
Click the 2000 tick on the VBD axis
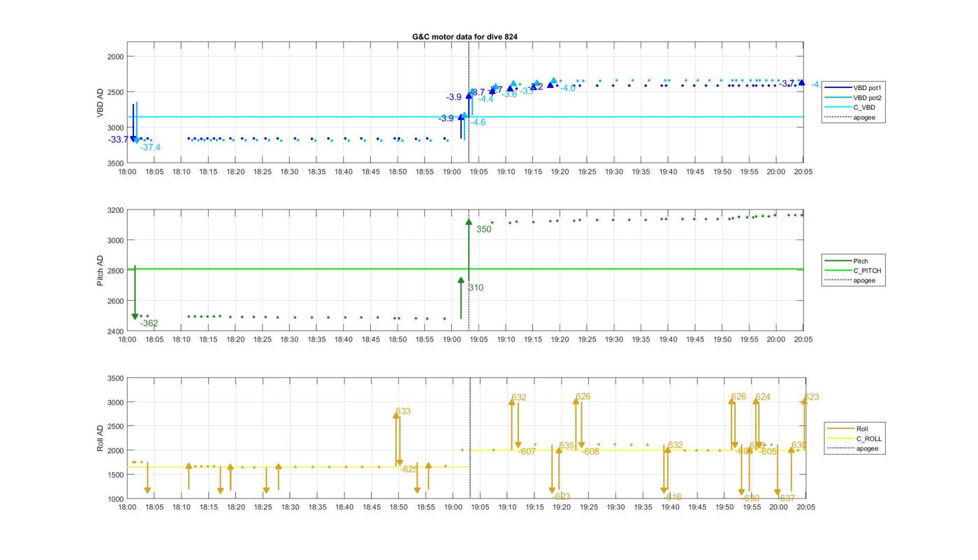114,57
